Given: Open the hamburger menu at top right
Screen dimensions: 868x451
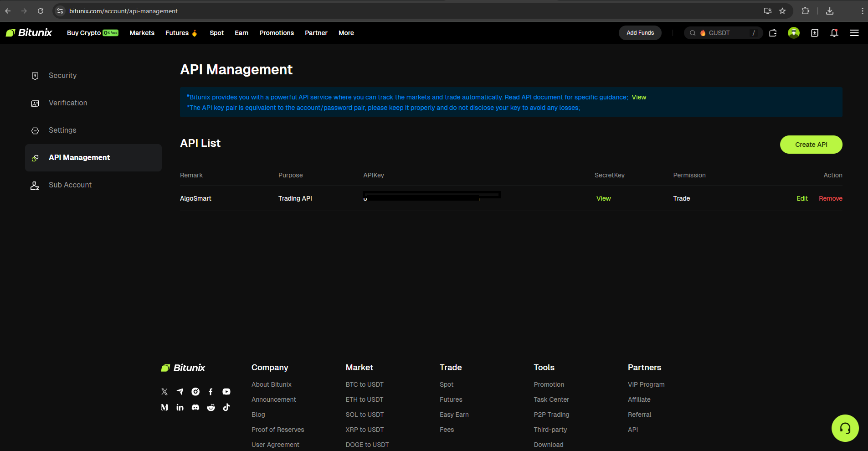Looking at the screenshot, I should coord(855,33).
